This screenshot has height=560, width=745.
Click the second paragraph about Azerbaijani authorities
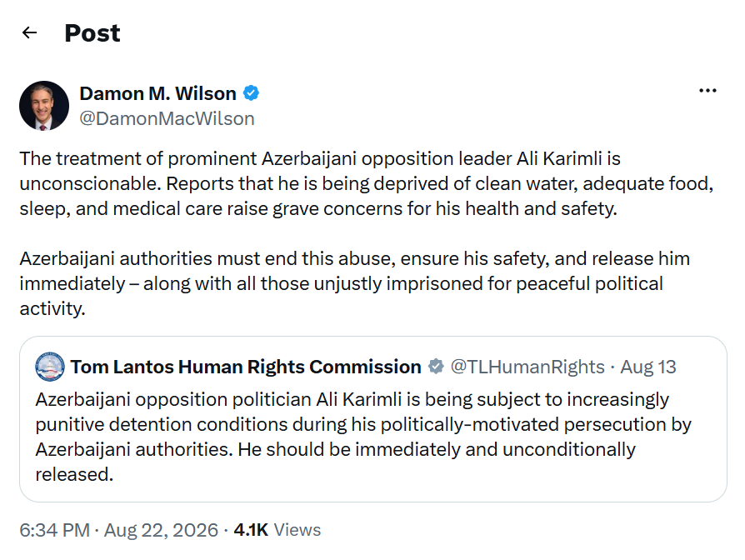[x=354, y=283]
